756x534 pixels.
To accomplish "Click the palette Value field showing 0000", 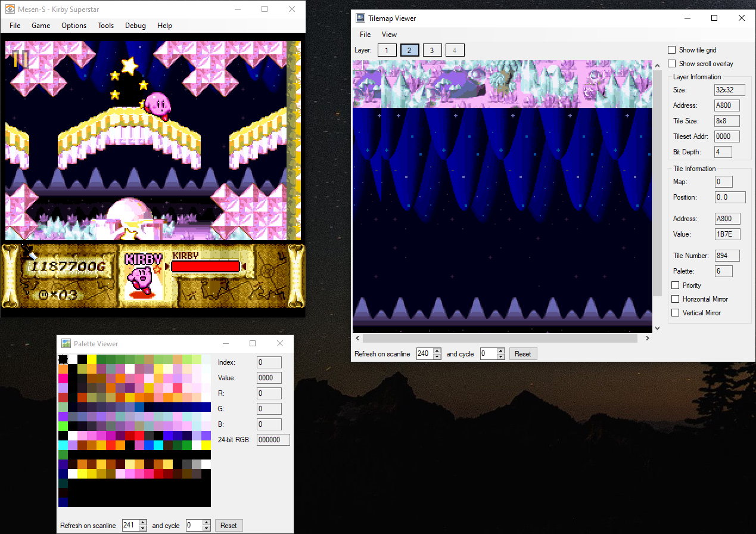I will pyautogui.click(x=269, y=378).
